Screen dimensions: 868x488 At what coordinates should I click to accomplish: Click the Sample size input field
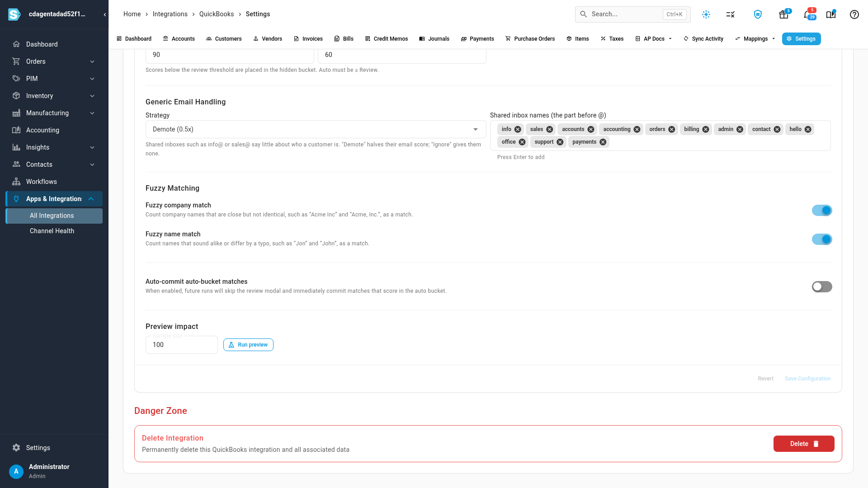click(182, 345)
